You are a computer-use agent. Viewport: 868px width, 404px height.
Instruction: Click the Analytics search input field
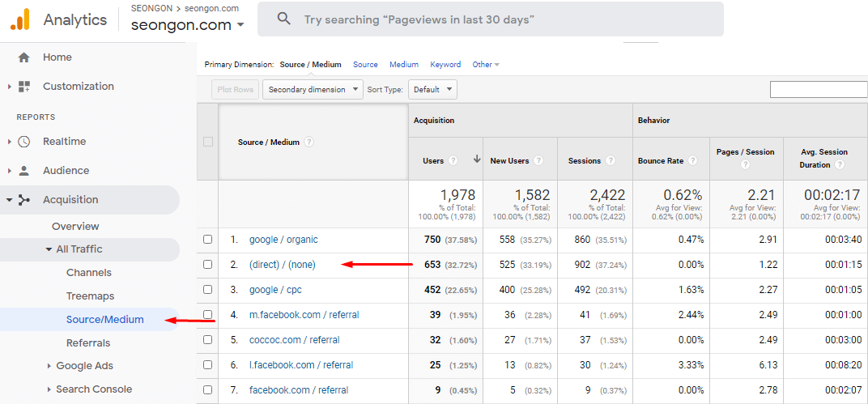click(x=491, y=19)
